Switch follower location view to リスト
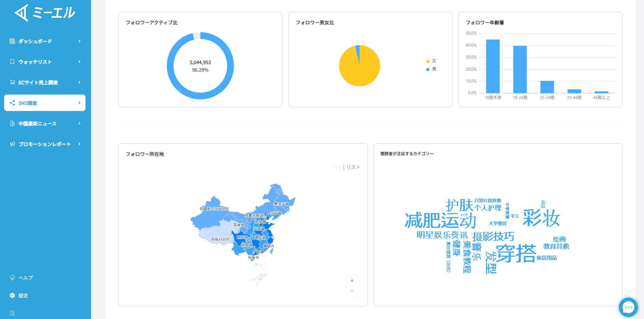Viewport: 644px width, 319px height. 353,167
